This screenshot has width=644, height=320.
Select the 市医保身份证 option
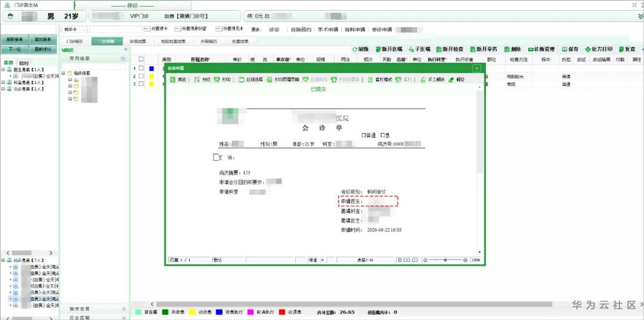pos(190,29)
